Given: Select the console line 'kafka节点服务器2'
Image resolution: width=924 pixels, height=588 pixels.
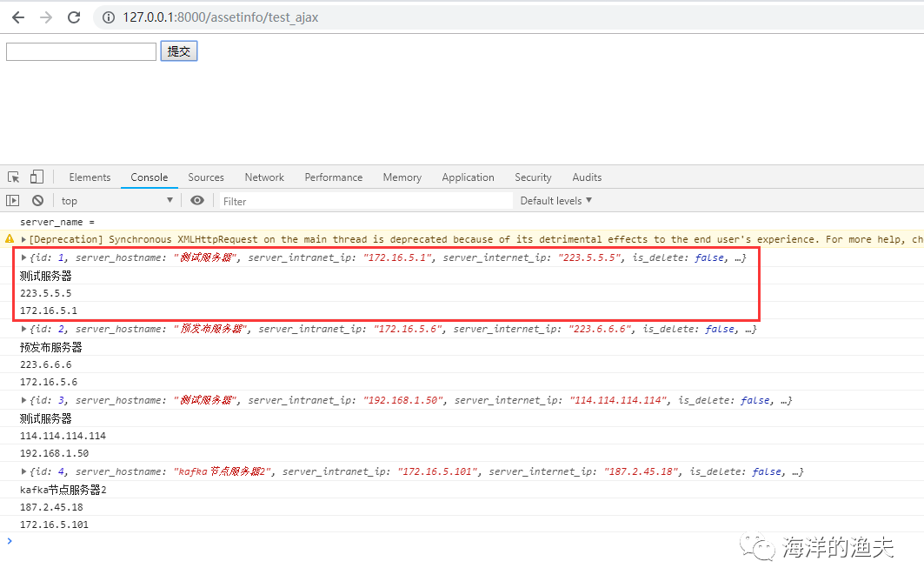Looking at the screenshot, I should pos(63,490).
